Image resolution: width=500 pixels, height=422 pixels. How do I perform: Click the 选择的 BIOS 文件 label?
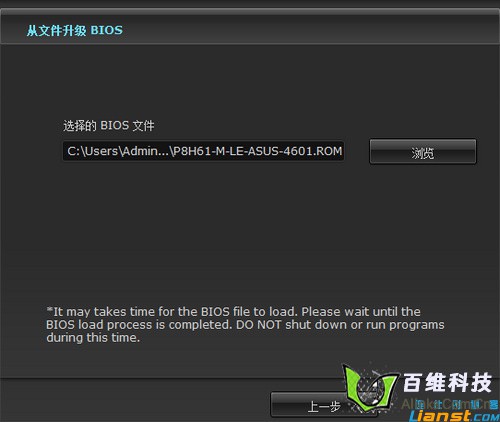coord(109,126)
